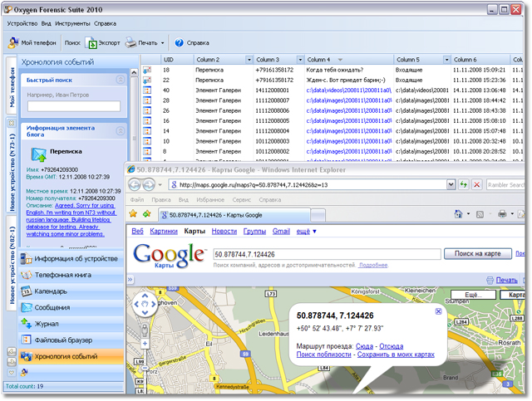Click Поиск на карте button
Screen dimensions: 532x401
tap(478, 253)
